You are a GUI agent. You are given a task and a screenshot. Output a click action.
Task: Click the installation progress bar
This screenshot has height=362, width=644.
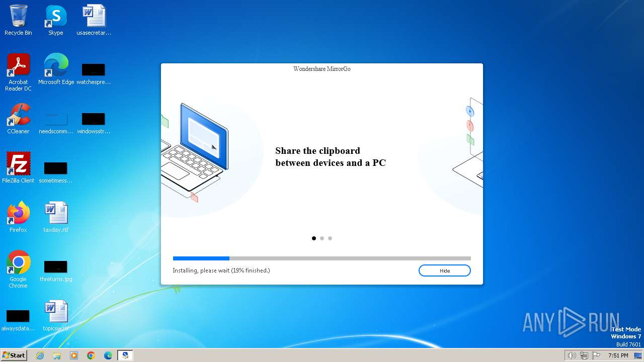coord(322,258)
